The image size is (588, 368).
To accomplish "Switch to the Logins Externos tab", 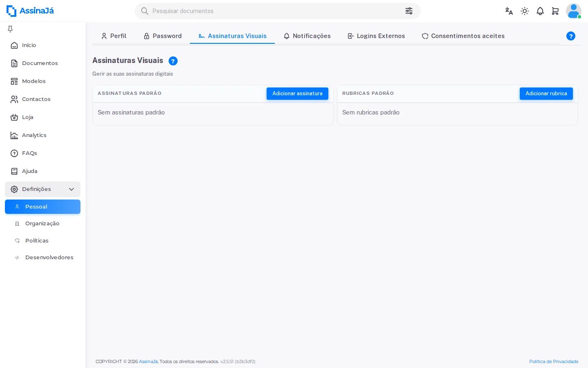I will tap(376, 36).
